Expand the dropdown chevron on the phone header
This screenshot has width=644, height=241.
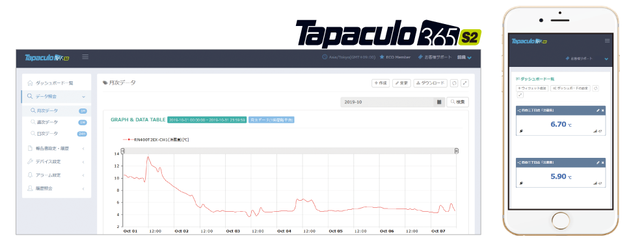(606, 59)
